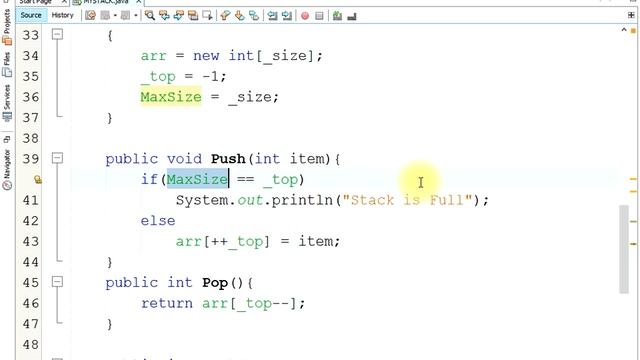Click Shift Line Left icon
640x360 pixels.
pyautogui.click(x=272, y=16)
